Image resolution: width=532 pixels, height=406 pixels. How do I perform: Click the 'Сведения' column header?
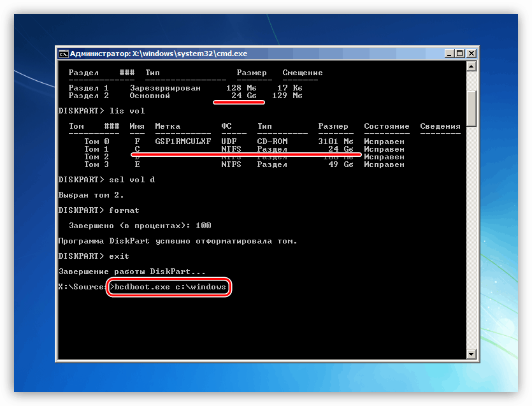[440, 126]
